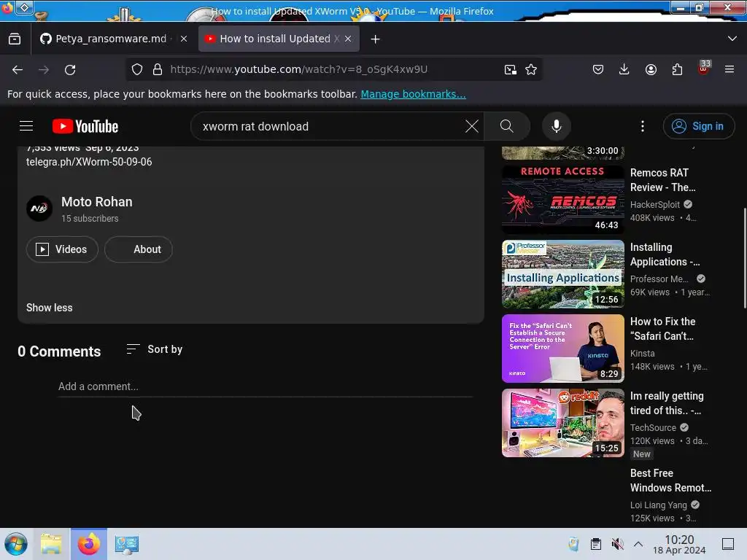The width and height of the screenshot is (747, 560).
Task: Open the system settings taskbar icon
Action: [126, 544]
